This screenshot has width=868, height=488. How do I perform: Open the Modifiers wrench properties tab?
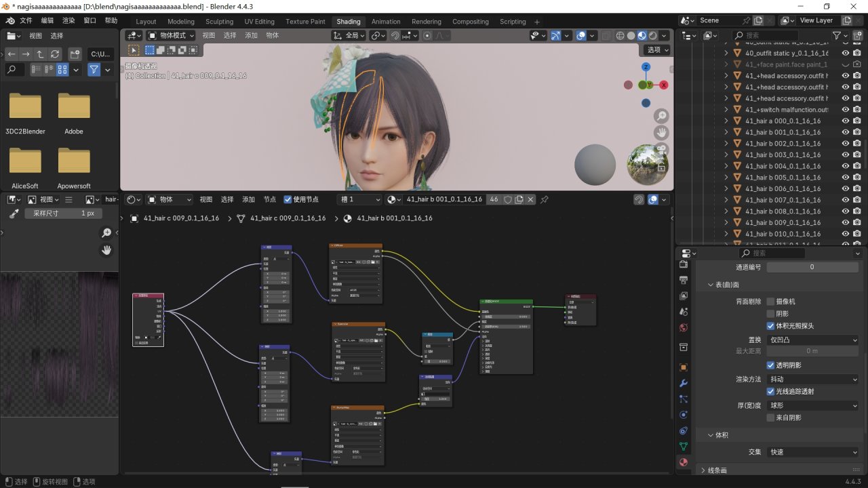pos(684,383)
